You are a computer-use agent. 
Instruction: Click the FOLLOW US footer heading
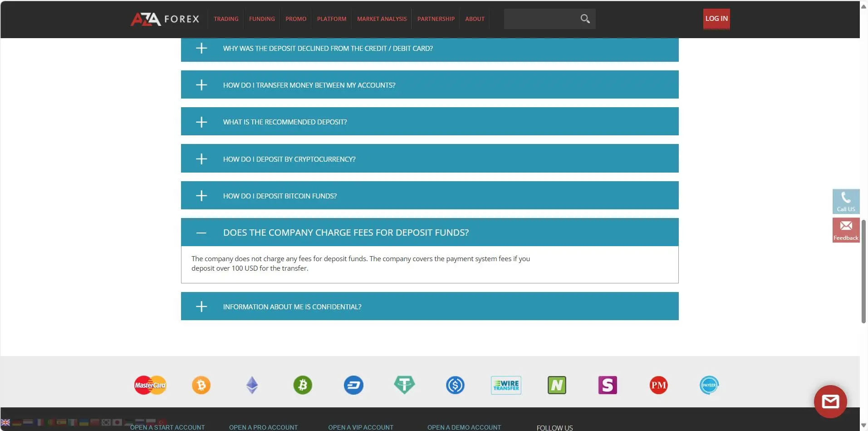[554, 427]
